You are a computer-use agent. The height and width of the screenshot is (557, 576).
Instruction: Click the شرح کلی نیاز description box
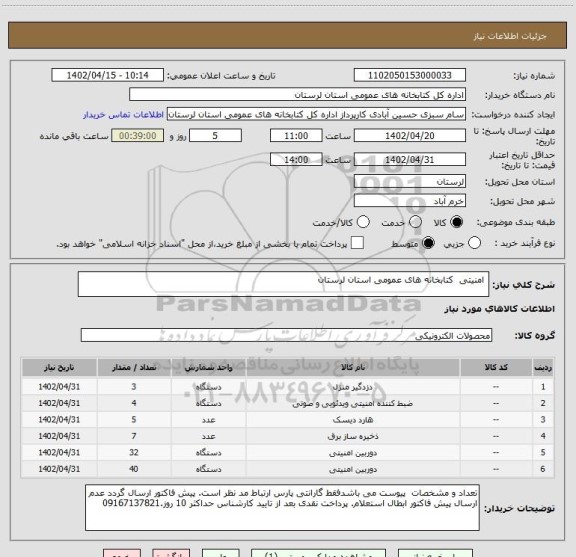[x=283, y=284]
